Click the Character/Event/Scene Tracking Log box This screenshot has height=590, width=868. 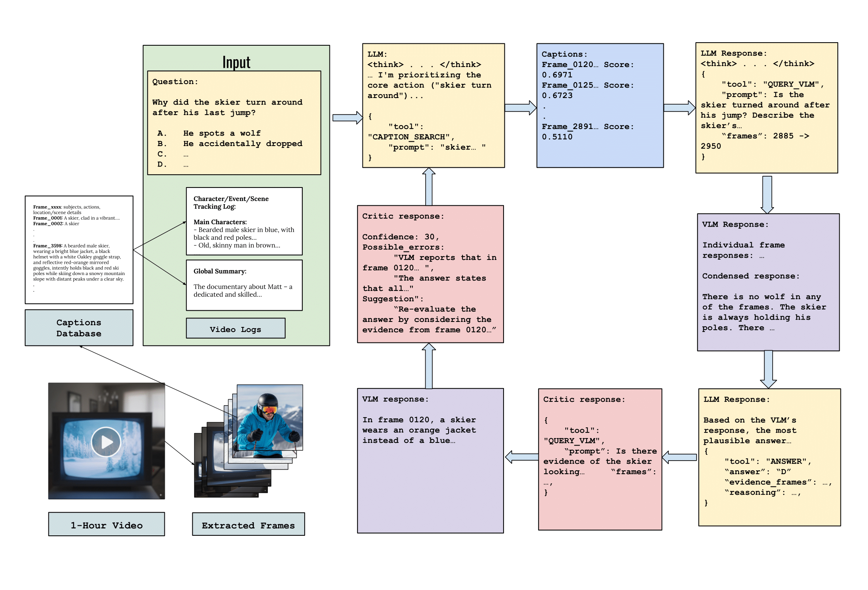click(x=244, y=221)
